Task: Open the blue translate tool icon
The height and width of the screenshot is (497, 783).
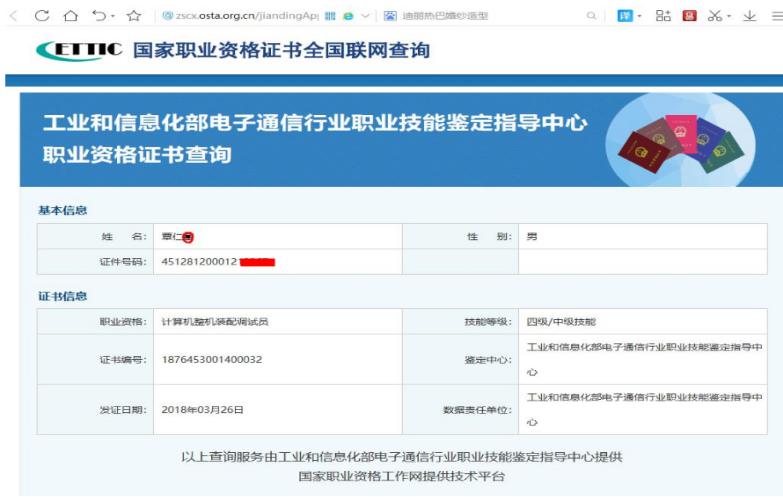Action: click(625, 16)
